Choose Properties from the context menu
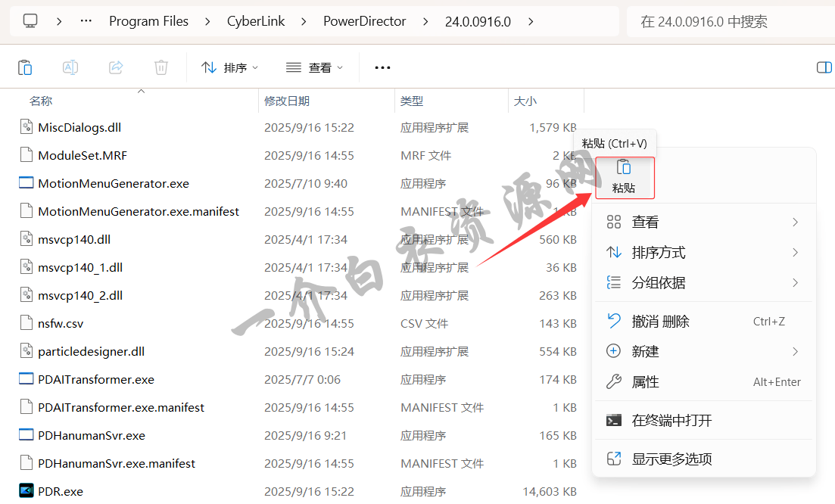Viewport: 835px width, 504px height. point(645,382)
